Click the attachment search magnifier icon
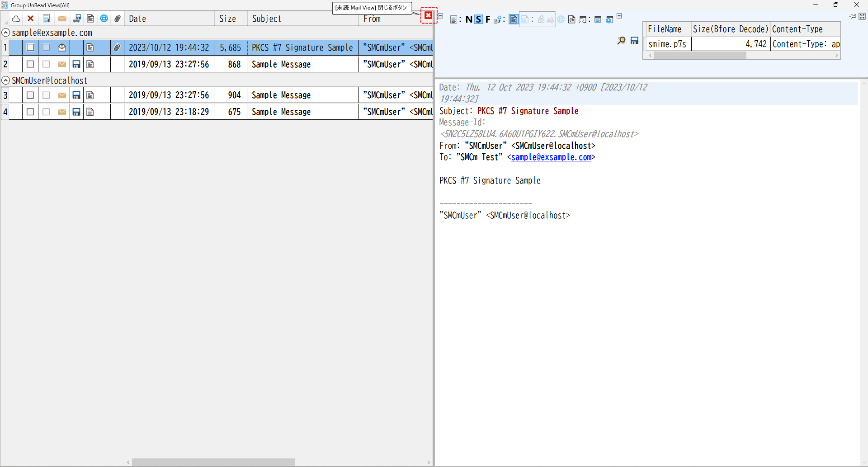This screenshot has width=868, height=467. pyautogui.click(x=621, y=41)
